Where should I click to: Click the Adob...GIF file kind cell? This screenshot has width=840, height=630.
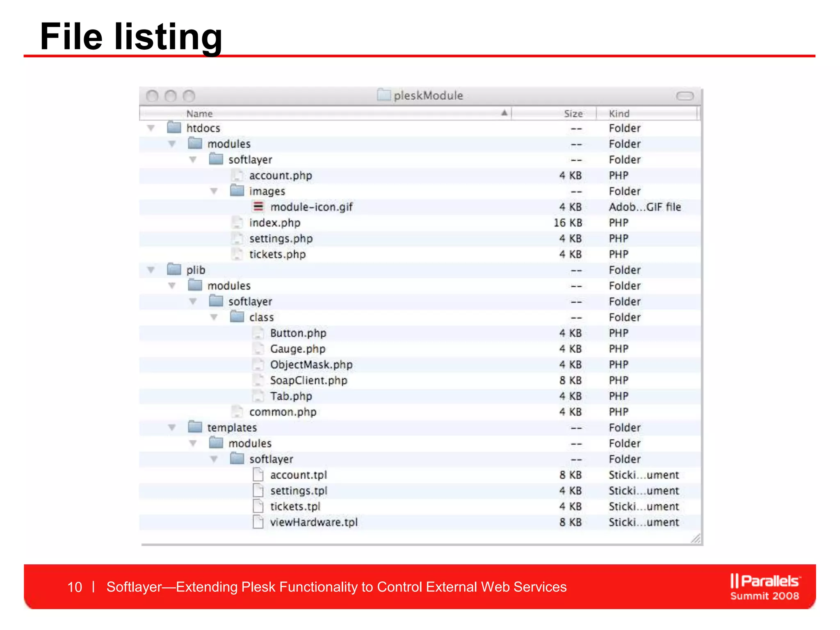point(645,207)
